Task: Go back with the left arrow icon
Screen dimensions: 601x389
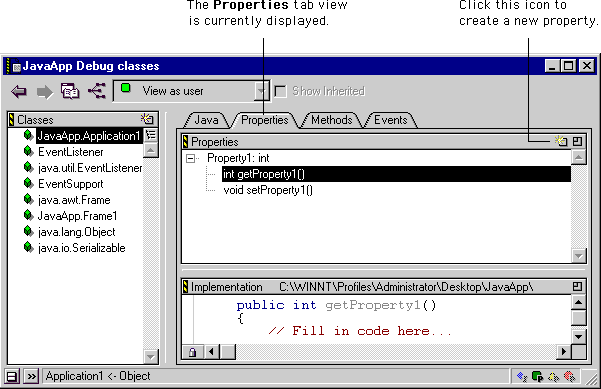Action: click(19, 92)
